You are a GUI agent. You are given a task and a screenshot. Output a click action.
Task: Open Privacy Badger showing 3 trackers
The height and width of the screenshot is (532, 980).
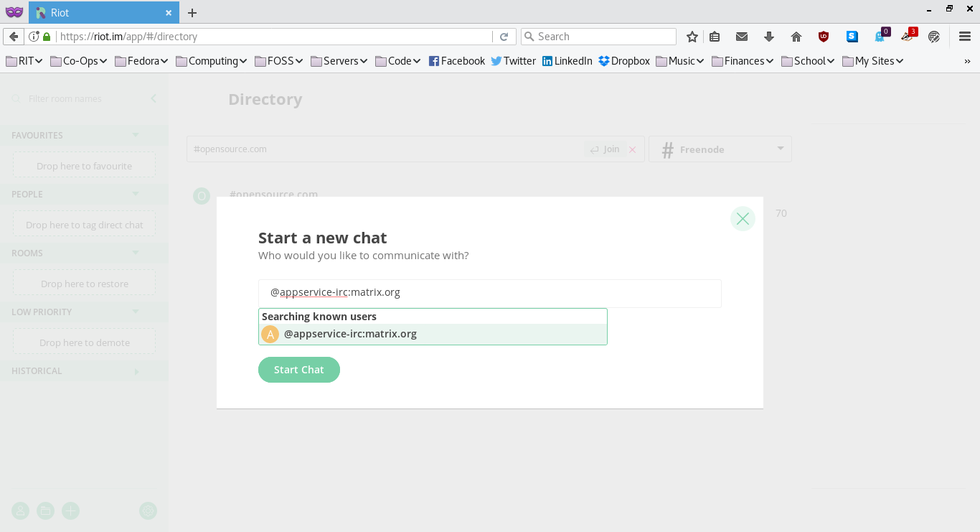907,36
